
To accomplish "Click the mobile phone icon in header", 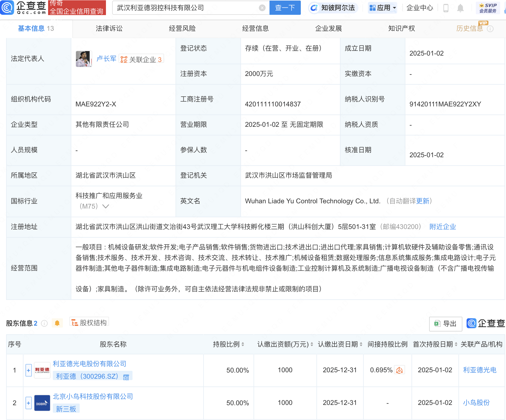I will pyautogui.click(x=446, y=8).
